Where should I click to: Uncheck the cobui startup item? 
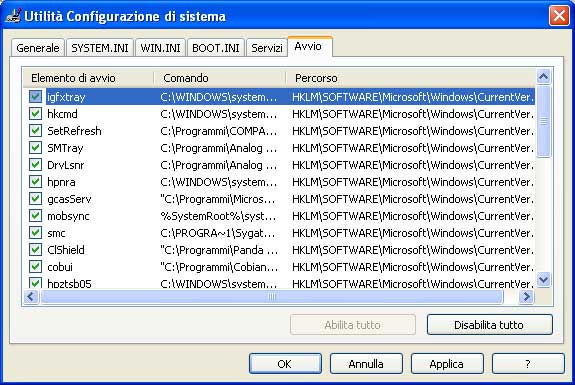[35, 267]
